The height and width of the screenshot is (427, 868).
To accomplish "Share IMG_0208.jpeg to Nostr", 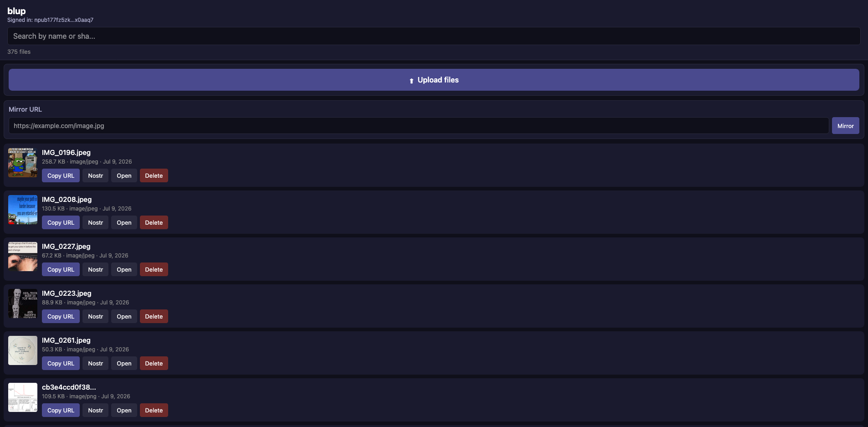I will (x=95, y=222).
